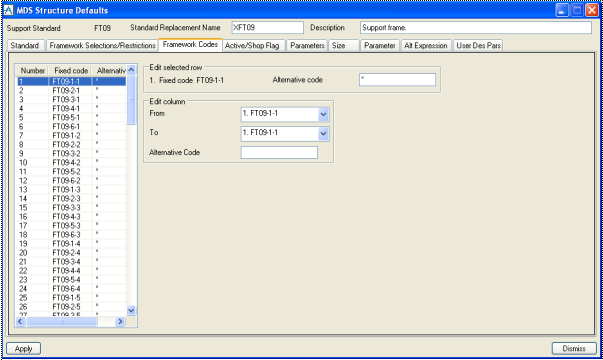Select row 9 with code FT09-3-2
This screenshot has height=360, width=603.
[x=71, y=153]
